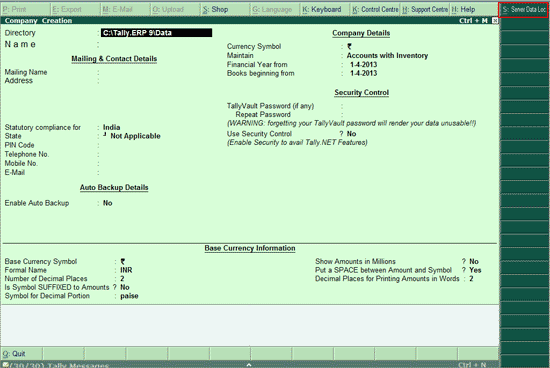This screenshot has width=550, height=368.
Task: Click Symbol for Decimal Portion paise
Action: [129, 296]
